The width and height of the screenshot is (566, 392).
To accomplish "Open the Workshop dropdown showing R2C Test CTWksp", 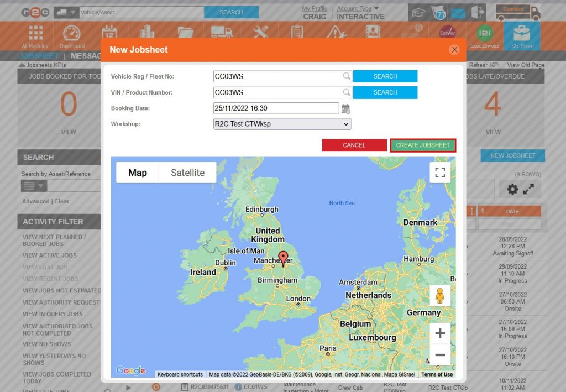I will click(282, 124).
